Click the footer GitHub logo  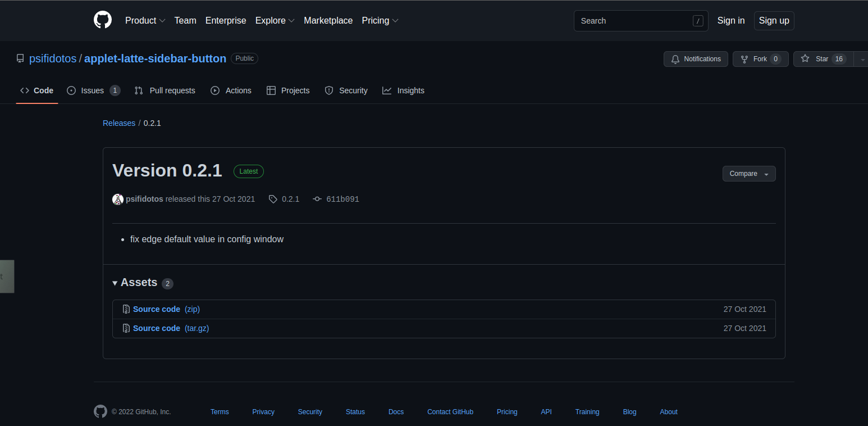(x=100, y=411)
